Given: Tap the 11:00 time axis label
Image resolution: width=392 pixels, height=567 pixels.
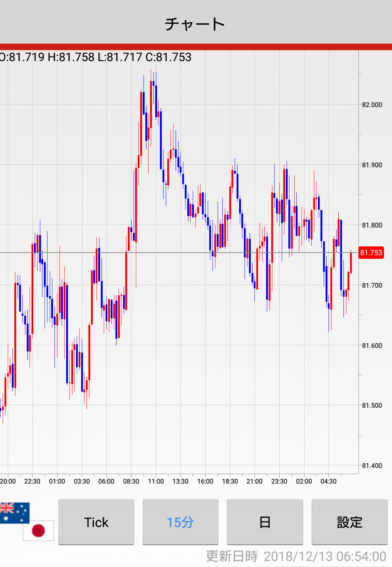Looking at the screenshot, I should click(x=156, y=481).
